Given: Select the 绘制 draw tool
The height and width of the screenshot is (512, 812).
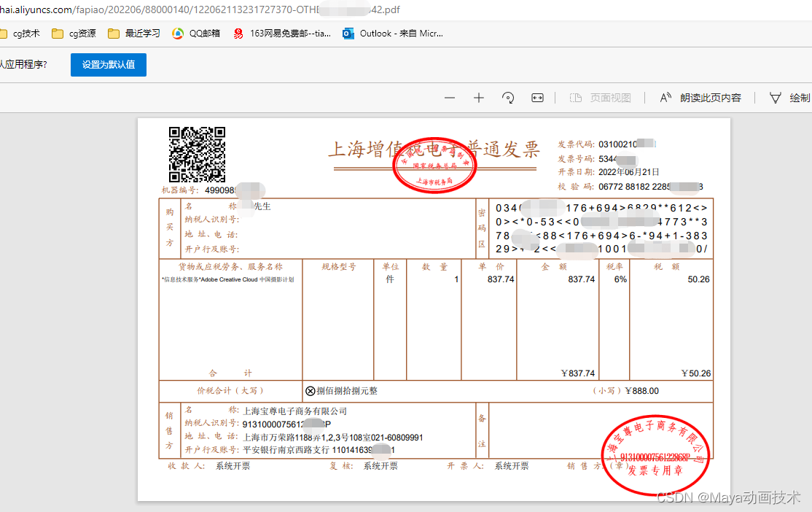Looking at the screenshot, I should tap(789, 98).
